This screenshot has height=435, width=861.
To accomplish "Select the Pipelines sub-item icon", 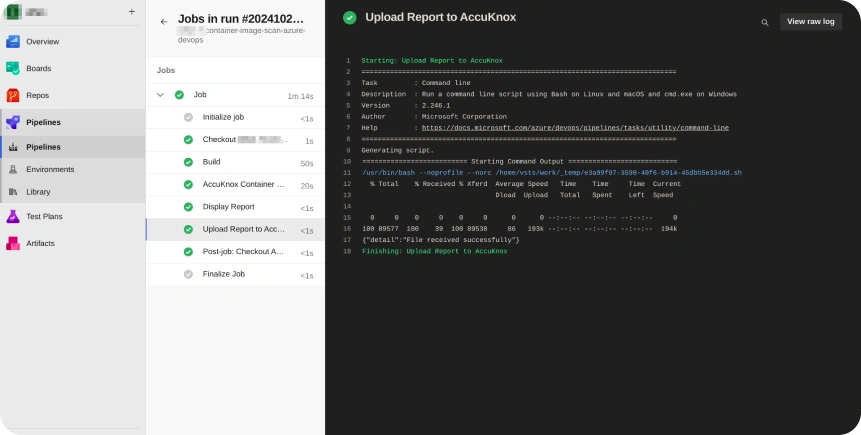I will [x=13, y=147].
